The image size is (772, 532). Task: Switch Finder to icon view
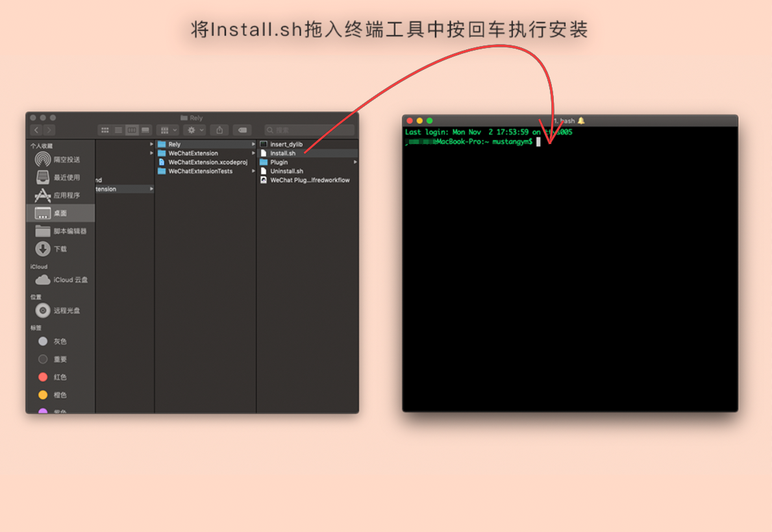pos(105,130)
